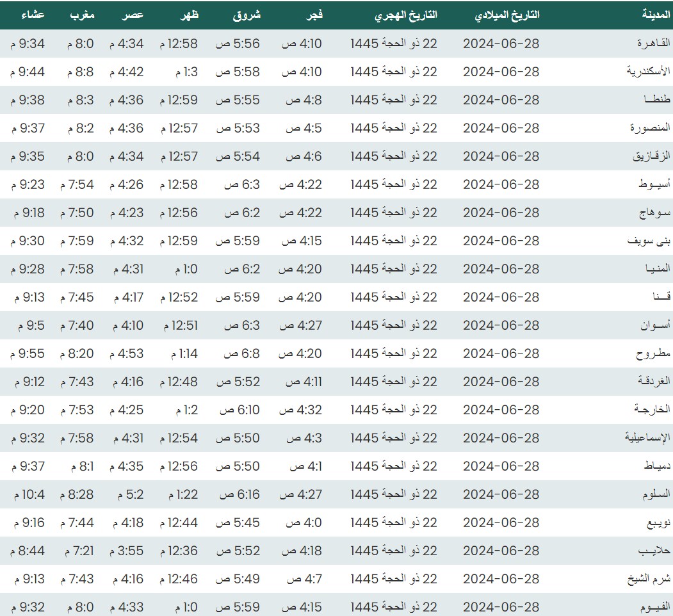Select the القاهرة city name
This screenshot has height=616, width=673.
coord(653,44)
